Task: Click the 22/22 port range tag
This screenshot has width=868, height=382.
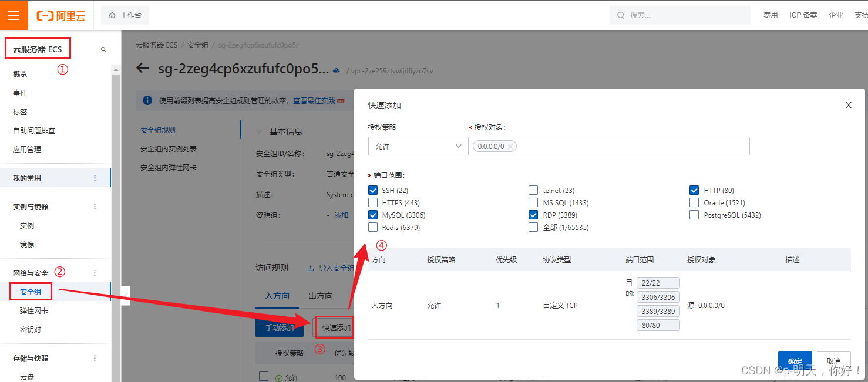Action: coord(658,283)
